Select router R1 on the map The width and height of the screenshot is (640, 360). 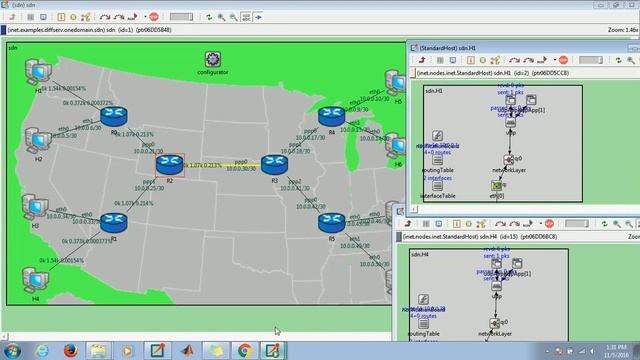[x=114, y=223]
